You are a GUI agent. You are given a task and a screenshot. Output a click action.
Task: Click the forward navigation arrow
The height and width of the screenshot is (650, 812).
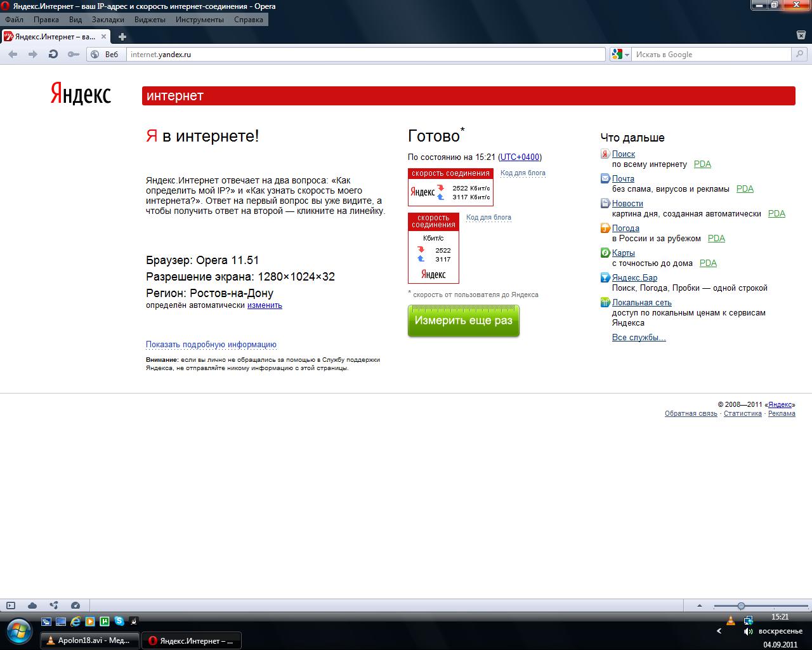[33, 55]
